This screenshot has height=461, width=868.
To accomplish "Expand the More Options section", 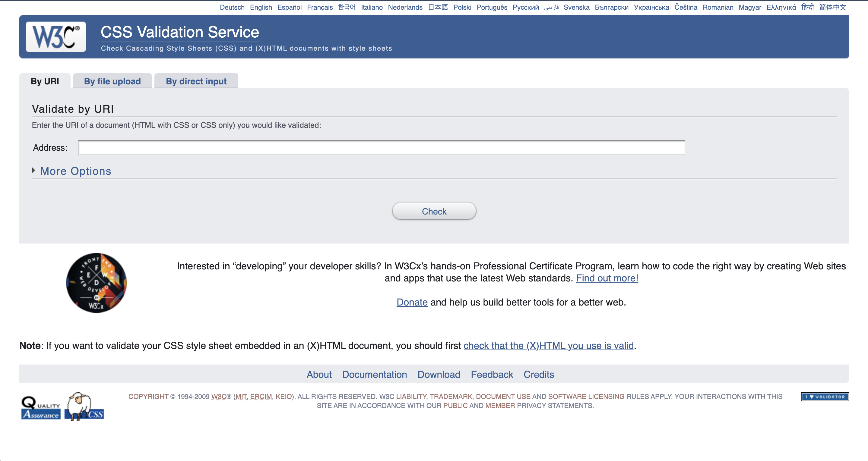I will (75, 171).
